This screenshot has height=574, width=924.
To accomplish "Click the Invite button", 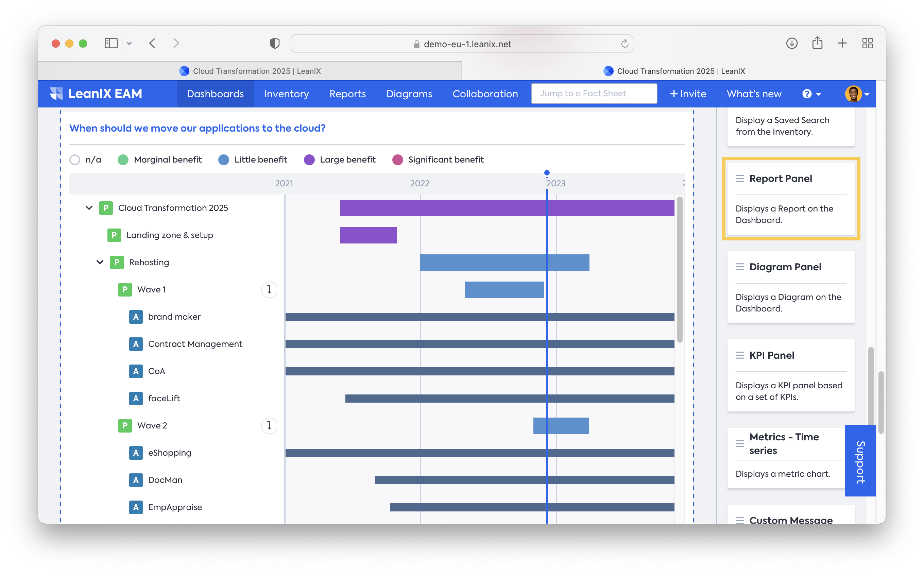I will click(688, 94).
